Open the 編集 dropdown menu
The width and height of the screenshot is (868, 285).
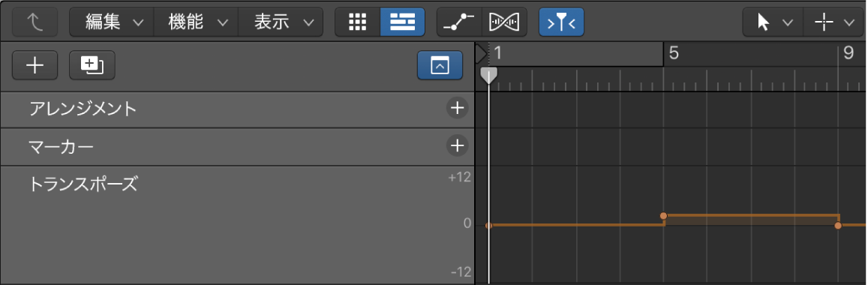pos(111,22)
